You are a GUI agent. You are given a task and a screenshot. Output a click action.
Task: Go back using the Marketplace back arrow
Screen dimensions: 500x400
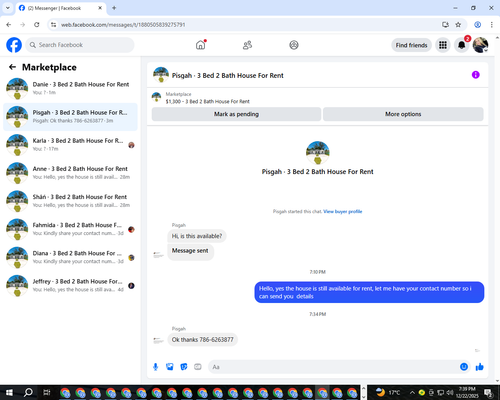pyautogui.click(x=13, y=67)
